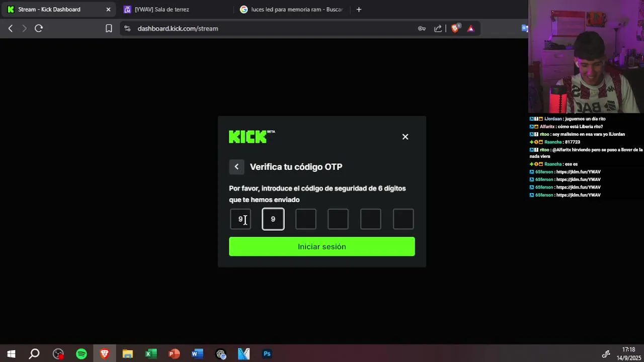Open the blue clapperboard app in taskbar
Image resolution: width=644 pixels, height=362 pixels.
tap(244, 354)
